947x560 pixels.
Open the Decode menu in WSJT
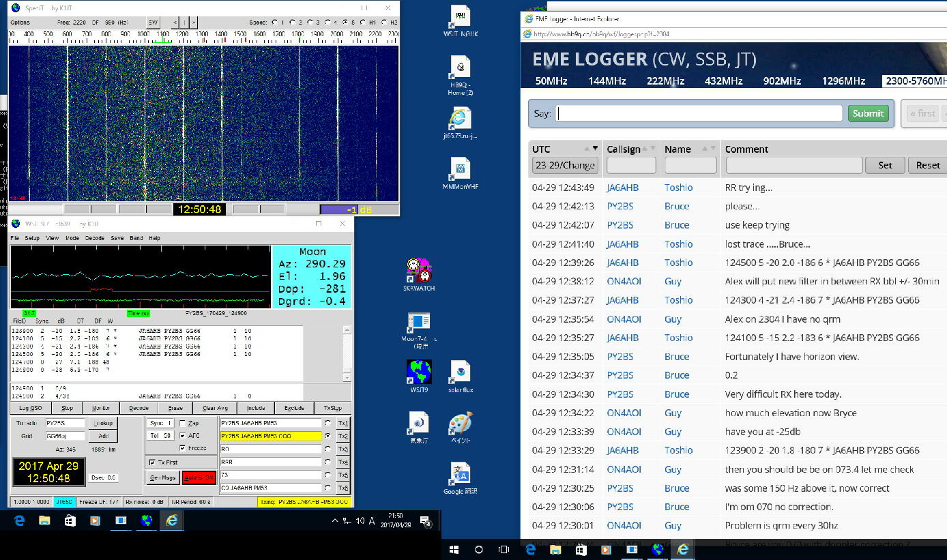94,238
